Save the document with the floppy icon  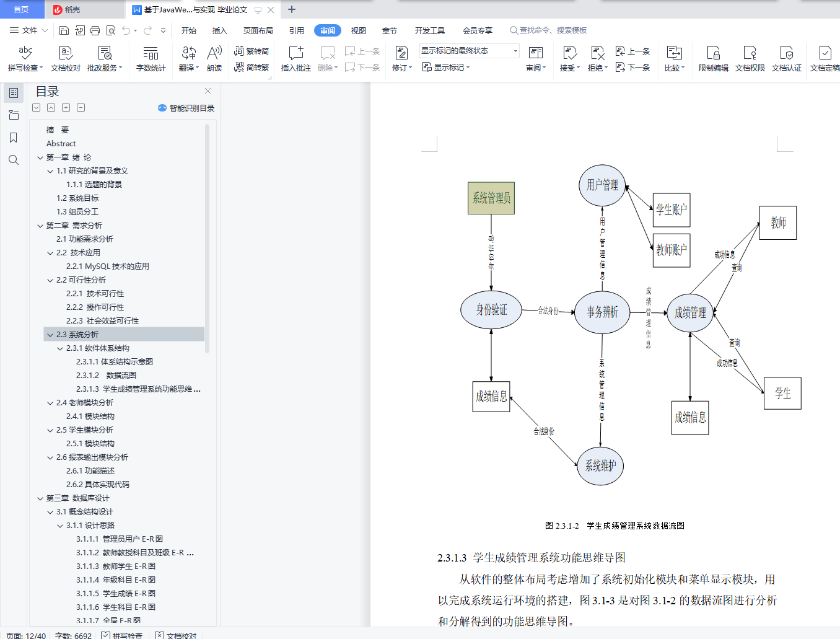pos(64,30)
